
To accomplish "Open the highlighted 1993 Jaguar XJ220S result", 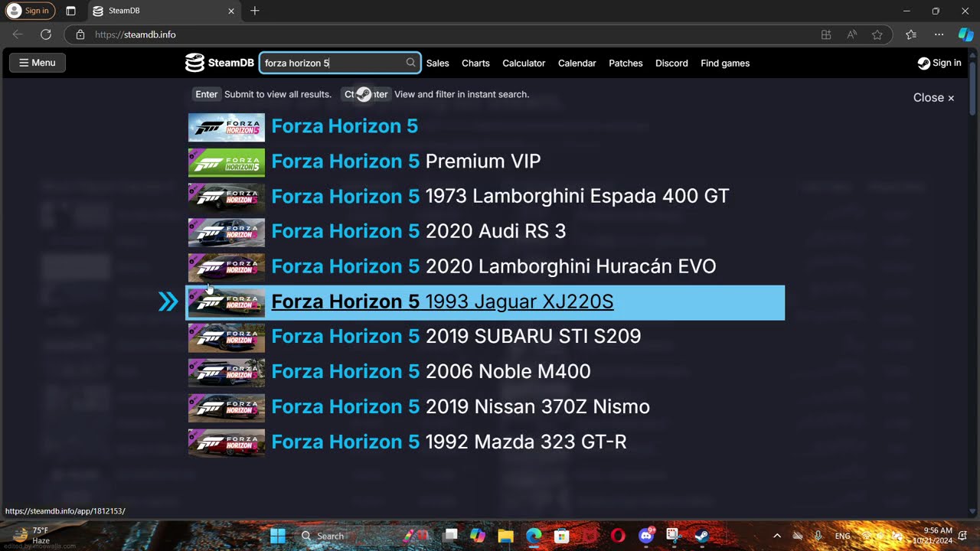I will point(485,302).
